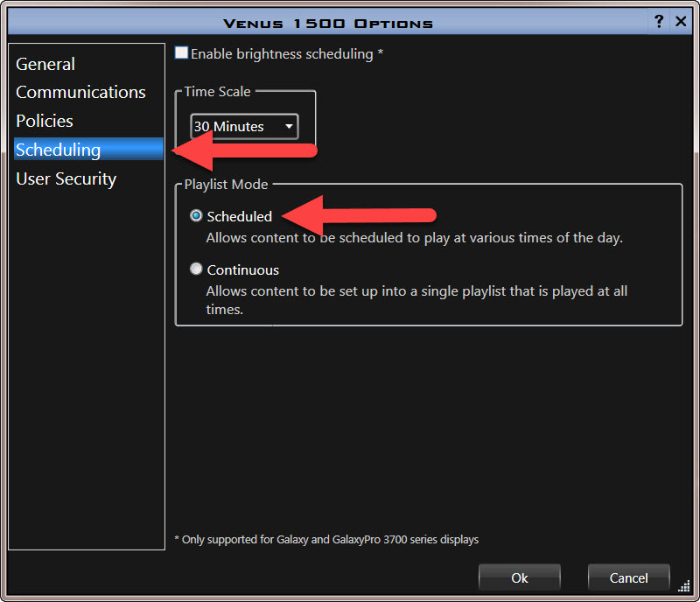Click the Scheduled mode description text
700x602 pixels.
pyautogui.click(x=414, y=237)
